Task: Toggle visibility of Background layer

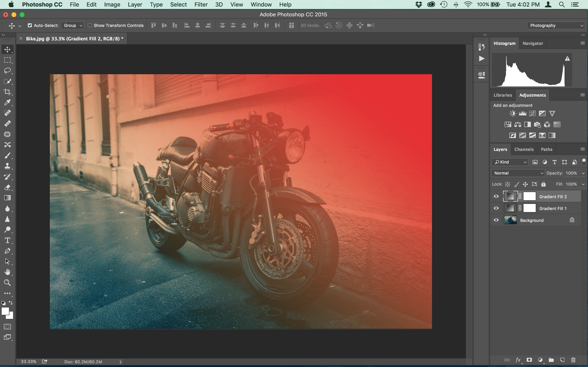Action: tap(497, 220)
